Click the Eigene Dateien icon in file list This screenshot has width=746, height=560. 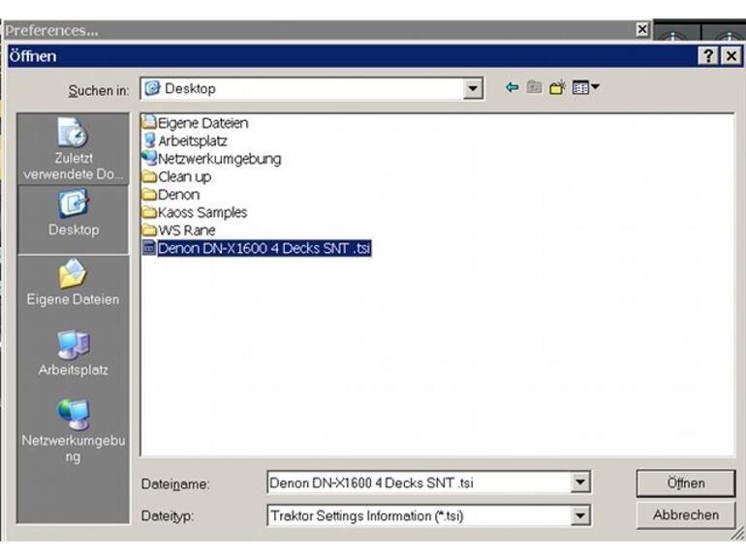click(x=149, y=122)
